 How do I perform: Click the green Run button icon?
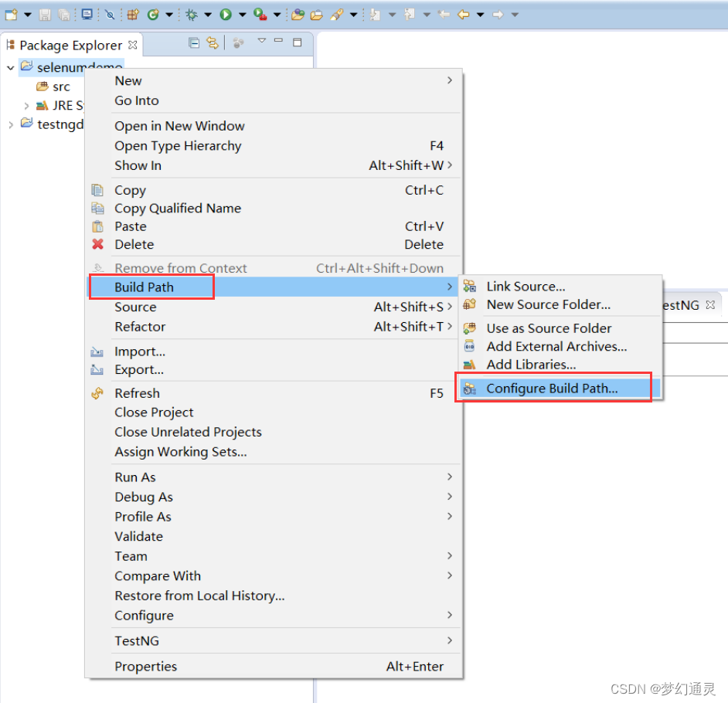coord(226,15)
